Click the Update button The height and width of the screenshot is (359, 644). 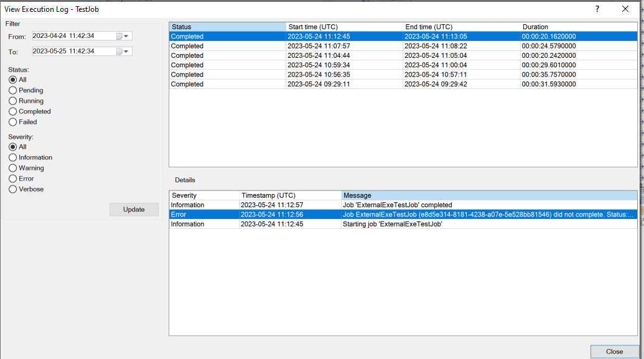point(134,210)
